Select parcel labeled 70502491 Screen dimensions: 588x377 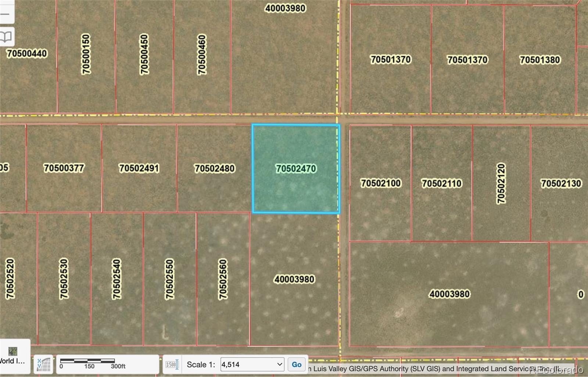click(139, 169)
